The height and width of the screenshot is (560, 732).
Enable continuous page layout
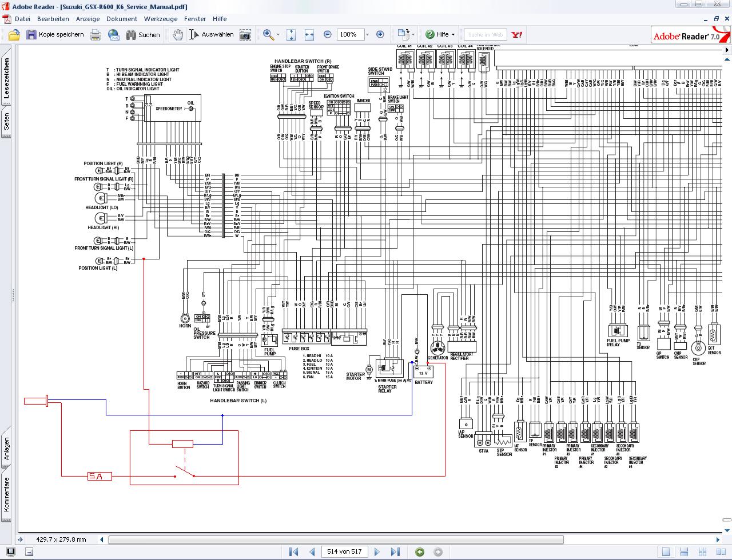pyautogui.click(x=684, y=552)
